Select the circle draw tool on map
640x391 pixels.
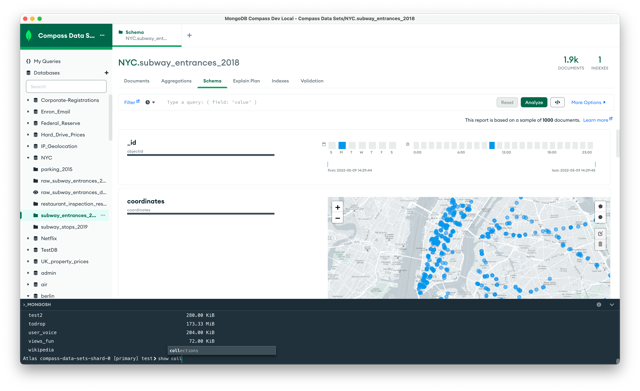click(600, 217)
